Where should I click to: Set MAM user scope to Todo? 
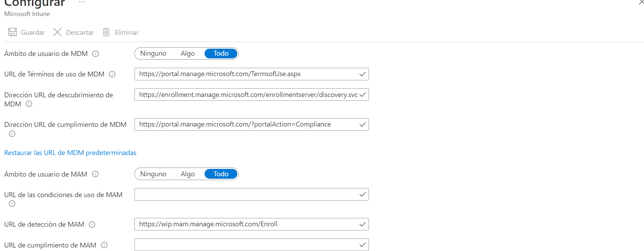(221, 174)
